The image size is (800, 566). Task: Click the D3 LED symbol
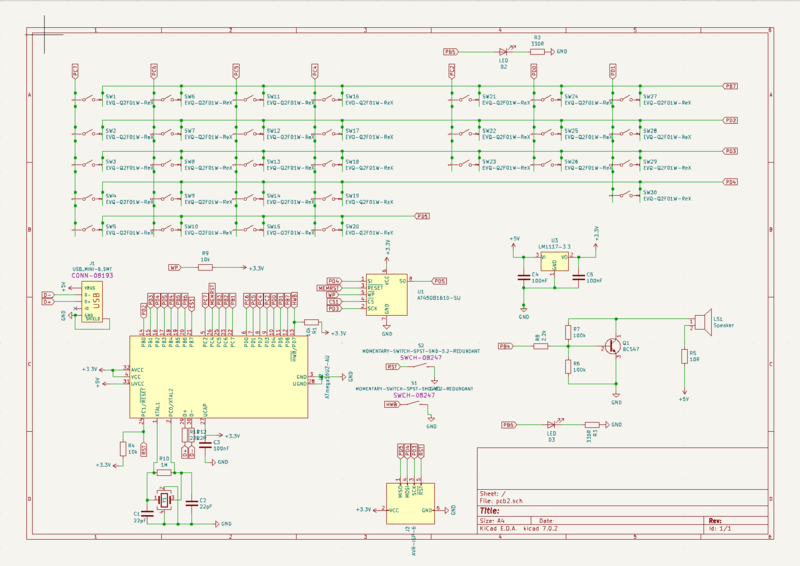tap(549, 425)
